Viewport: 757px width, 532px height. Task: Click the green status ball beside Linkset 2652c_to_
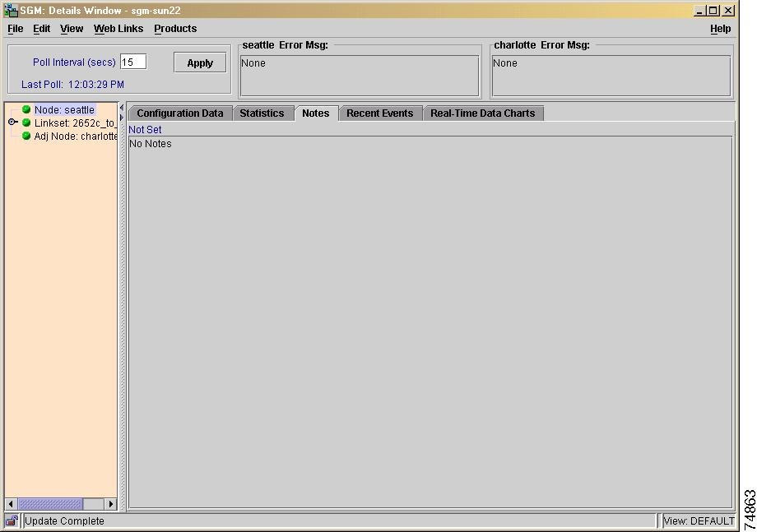[x=26, y=123]
